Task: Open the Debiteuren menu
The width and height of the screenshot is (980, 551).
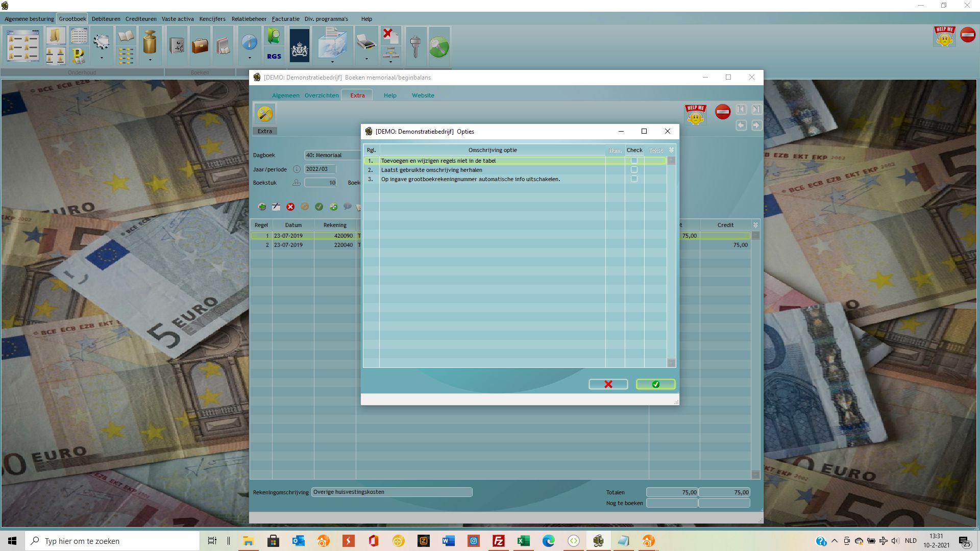Action: [x=106, y=19]
